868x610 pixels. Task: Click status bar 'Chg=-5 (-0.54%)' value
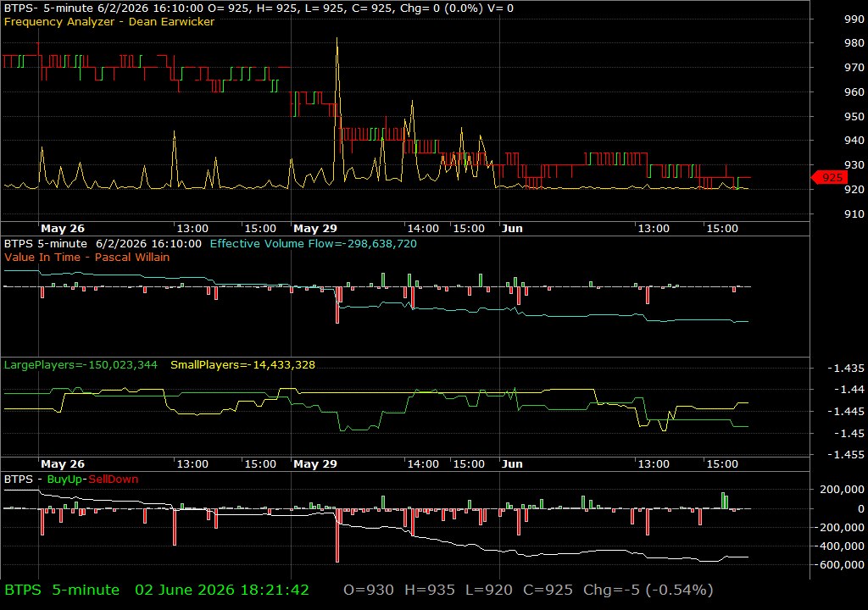click(648, 590)
